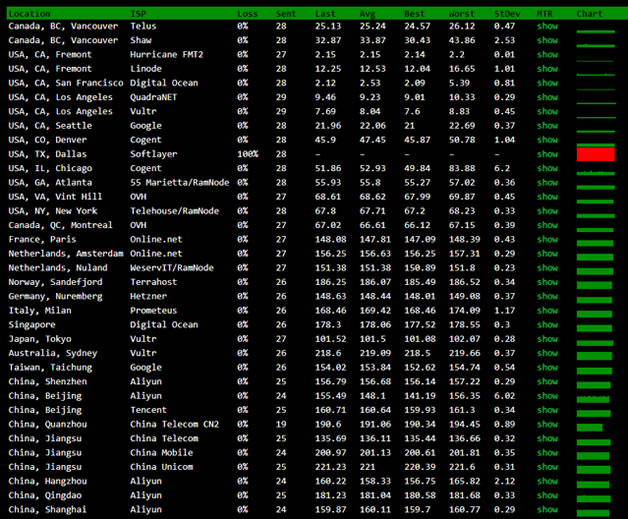The image size is (628, 519).
Task: Click the Sent column header
Action: [286, 14]
